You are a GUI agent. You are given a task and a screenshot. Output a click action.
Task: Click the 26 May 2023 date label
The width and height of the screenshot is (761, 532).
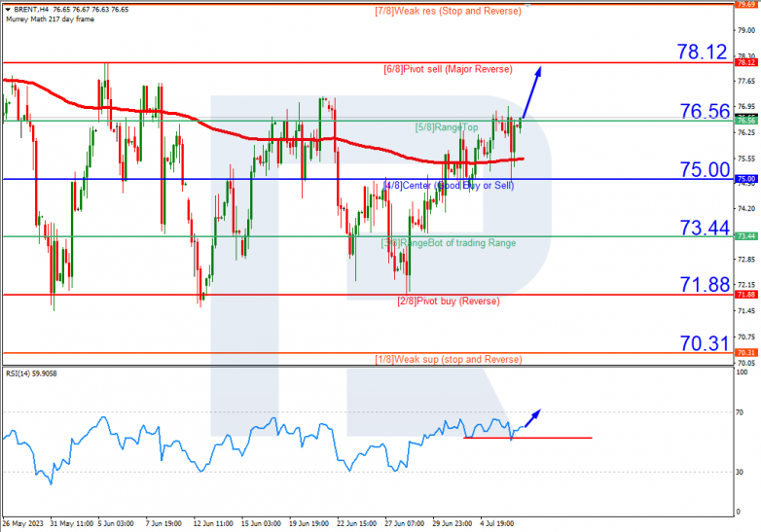(x=22, y=524)
